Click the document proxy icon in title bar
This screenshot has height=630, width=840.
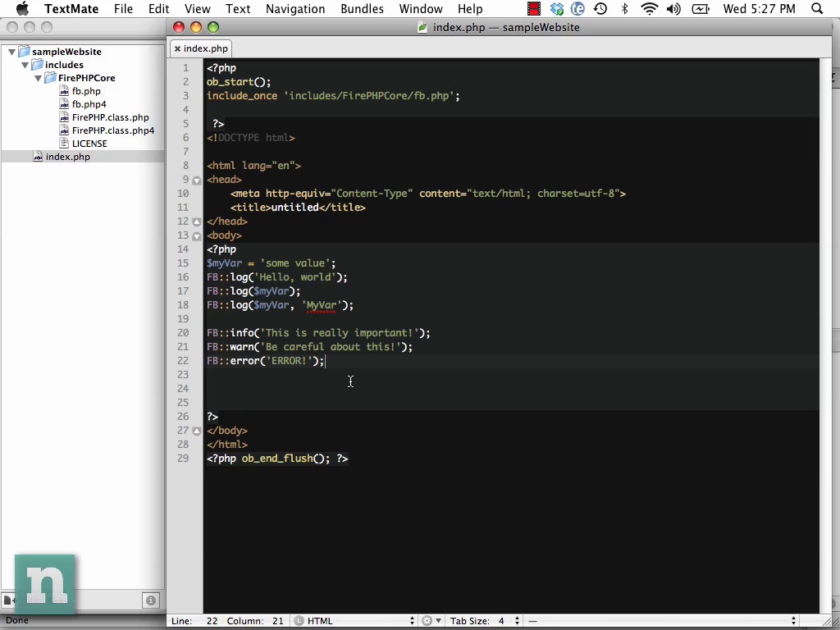click(x=422, y=27)
